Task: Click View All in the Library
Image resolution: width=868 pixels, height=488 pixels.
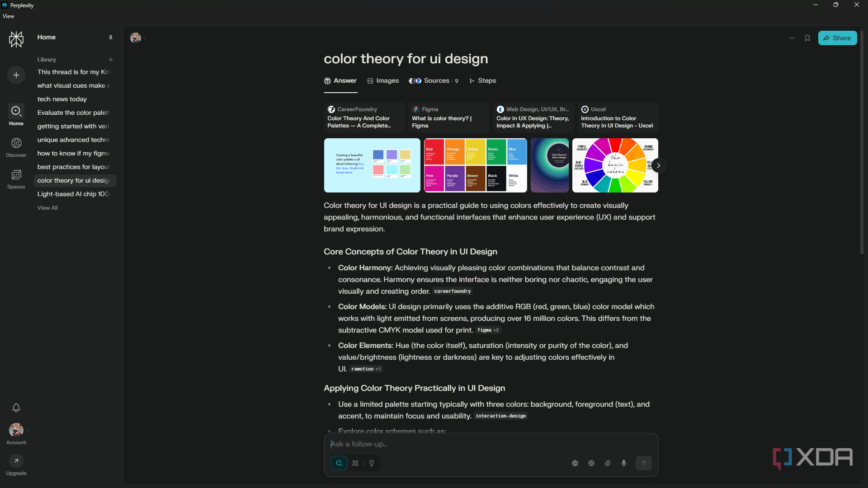Action: tap(47, 208)
